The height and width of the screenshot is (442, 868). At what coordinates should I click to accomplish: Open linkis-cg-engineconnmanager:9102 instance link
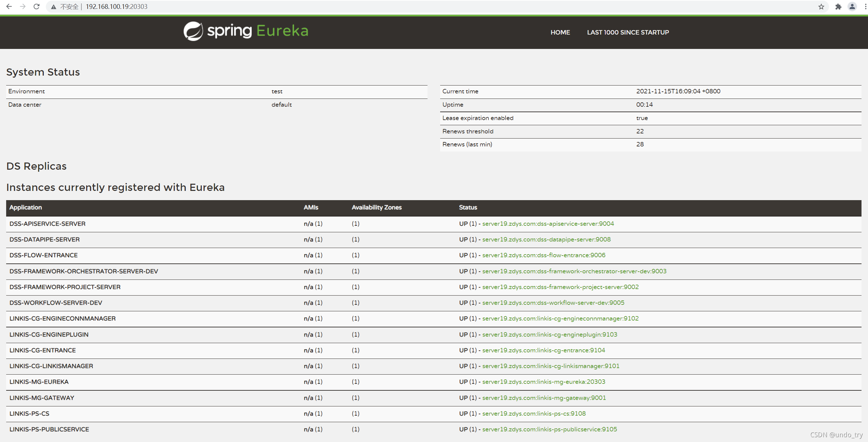(x=560, y=318)
